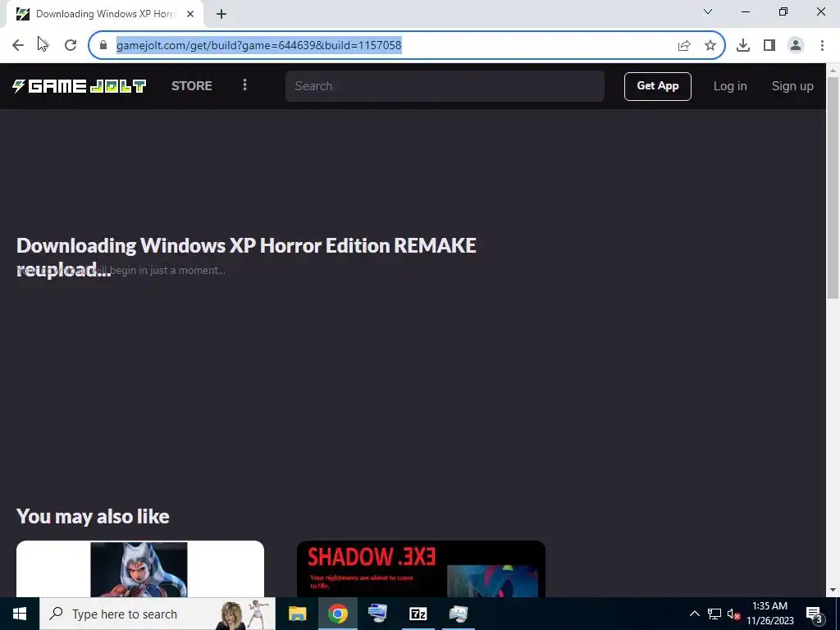This screenshot has width=840, height=630.
Task: Show hidden system tray icons
Action: pyautogui.click(x=694, y=614)
